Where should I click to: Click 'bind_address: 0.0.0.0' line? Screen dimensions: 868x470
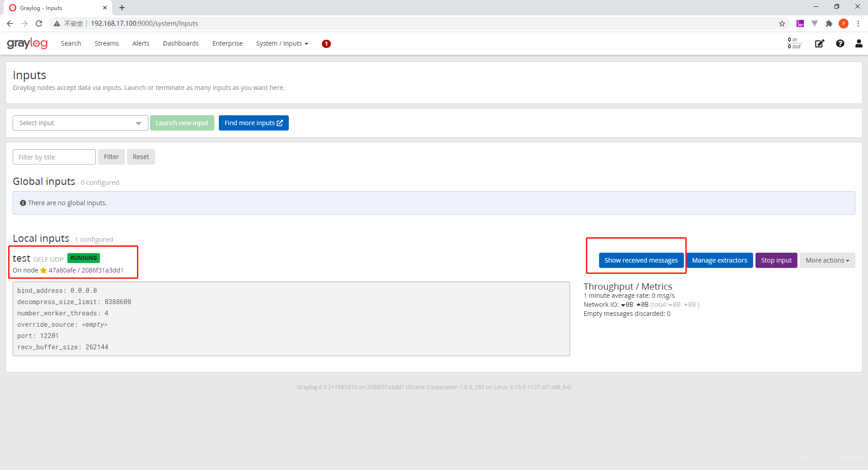pyautogui.click(x=57, y=291)
